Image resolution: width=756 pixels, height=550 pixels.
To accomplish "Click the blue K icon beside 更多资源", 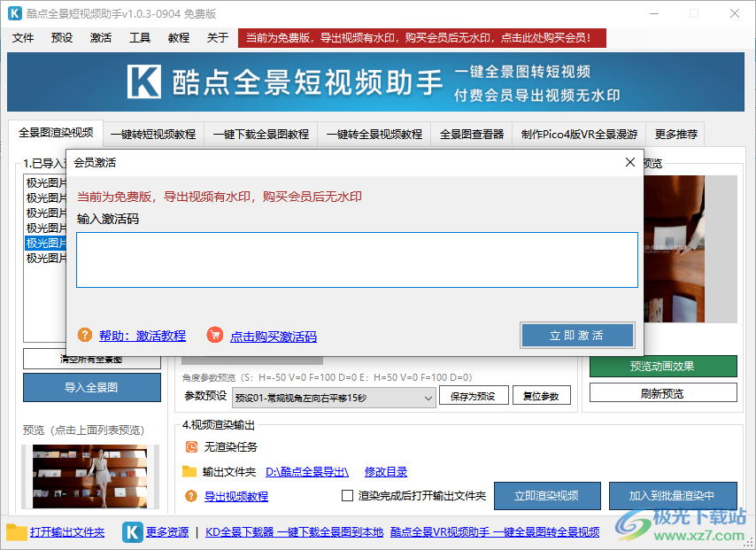I will [x=133, y=531].
